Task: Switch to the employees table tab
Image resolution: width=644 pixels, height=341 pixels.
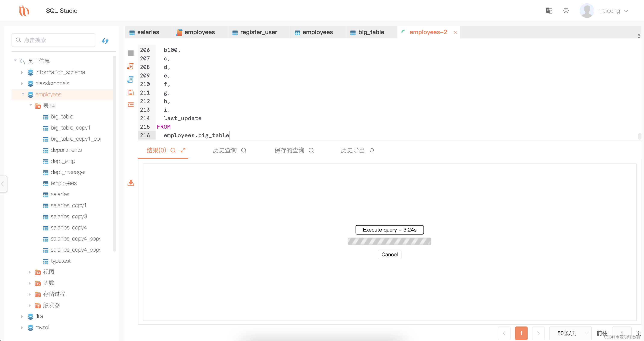Action: (318, 32)
